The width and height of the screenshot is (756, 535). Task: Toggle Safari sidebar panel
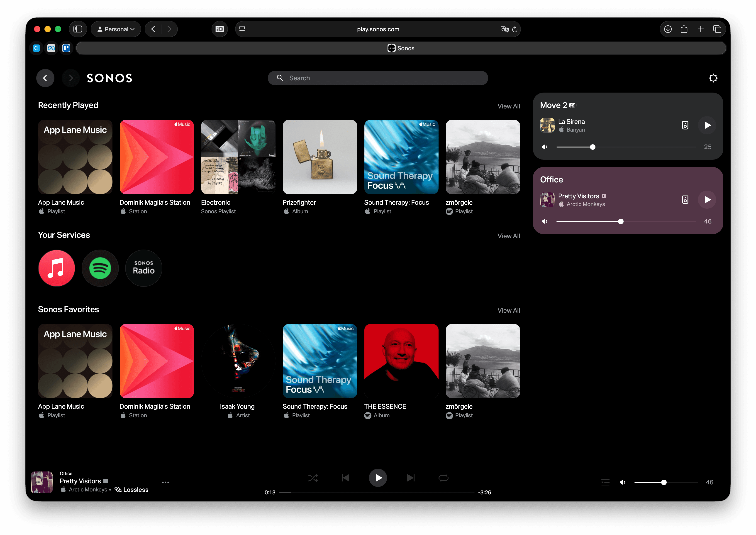tap(78, 29)
